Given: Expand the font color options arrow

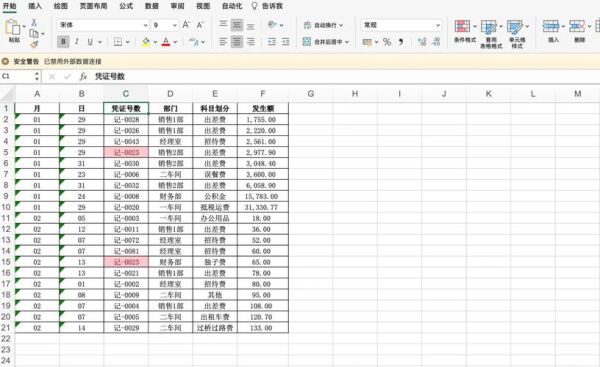Looking at the screenshot, I should tap(175, 42).
